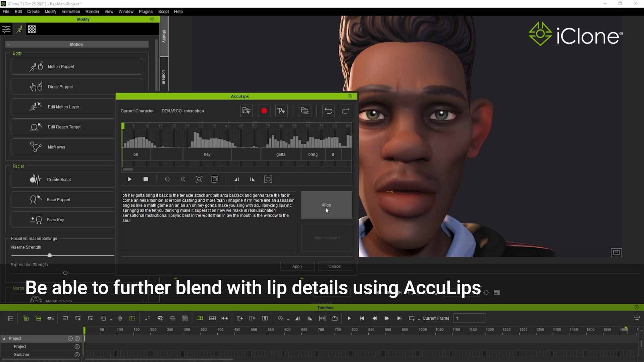Image resolution: width=644 pixels, height=362 pixels.
Task: Click the undo arrow in AccuLips
Action: click(328, 111)
